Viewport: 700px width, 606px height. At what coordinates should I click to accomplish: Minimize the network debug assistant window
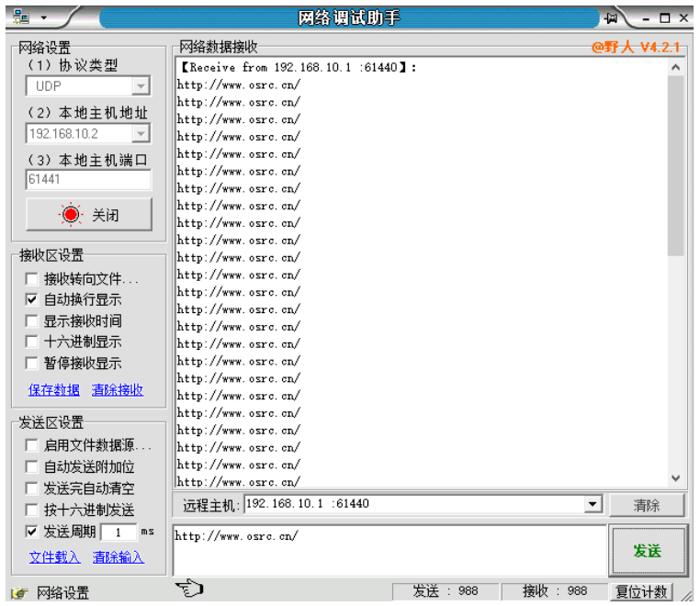click(x=646, y=18)
